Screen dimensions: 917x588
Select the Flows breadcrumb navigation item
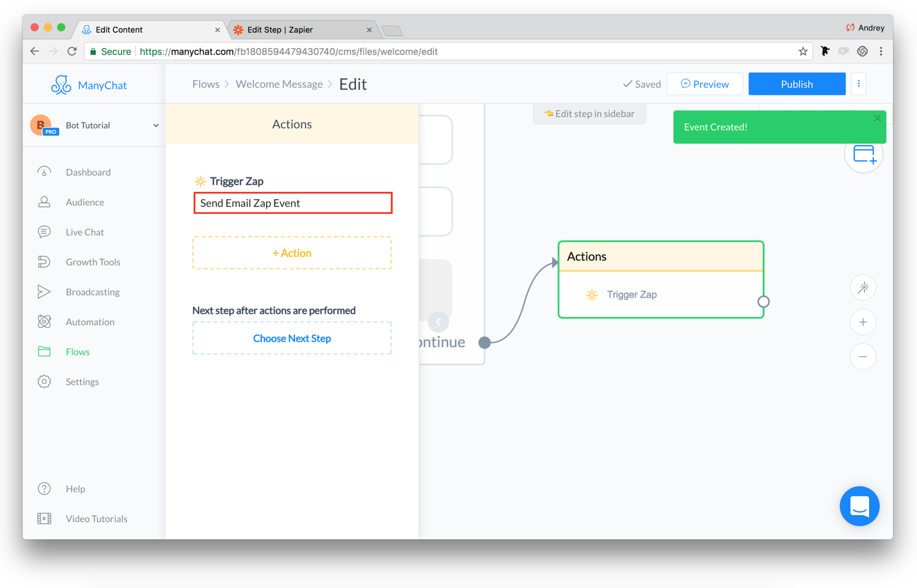pos(206,83)
